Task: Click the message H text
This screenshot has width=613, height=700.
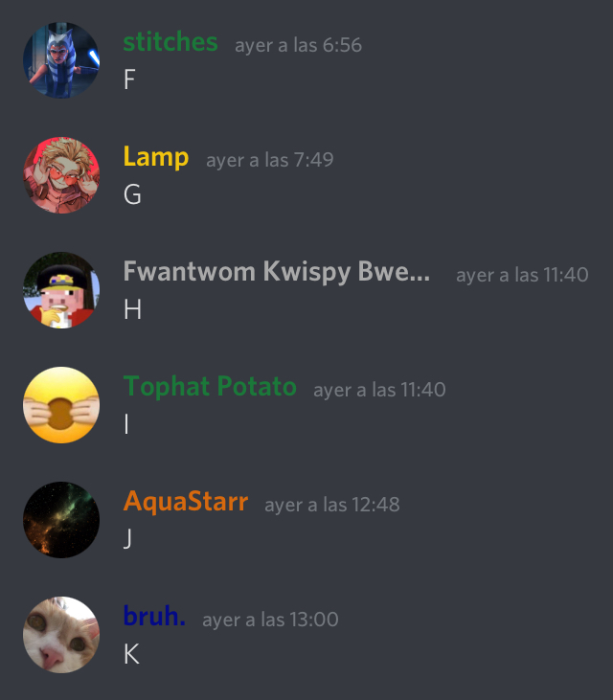Action: [x=132, y=309]
